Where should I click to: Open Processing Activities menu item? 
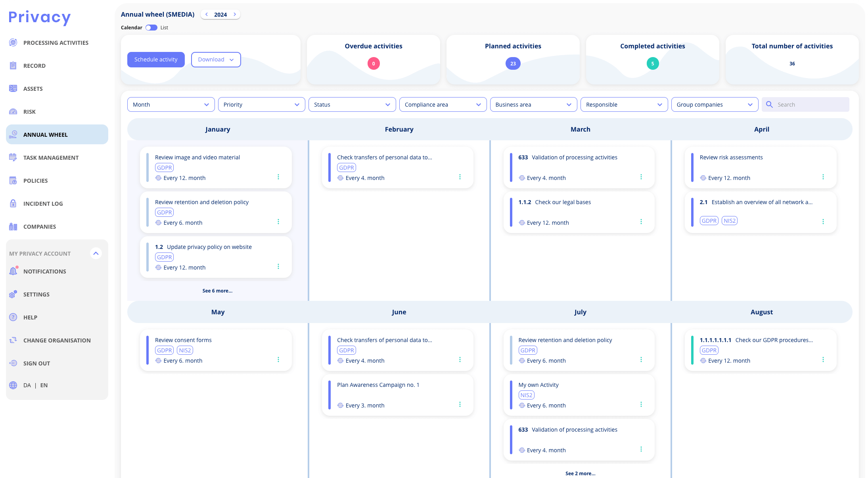pyautogui.click(x=57, y=42)
